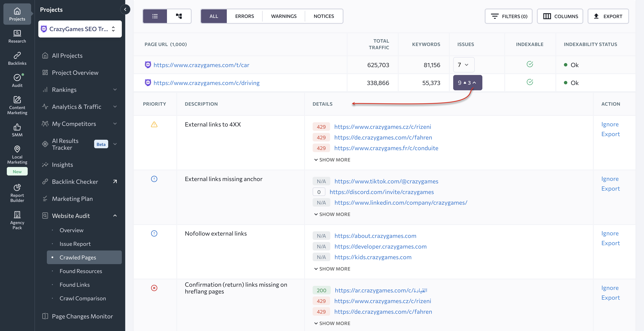Open the crazygames.com/c/driving link
This screenshot has height=331, width=644.
pos(207,83)
